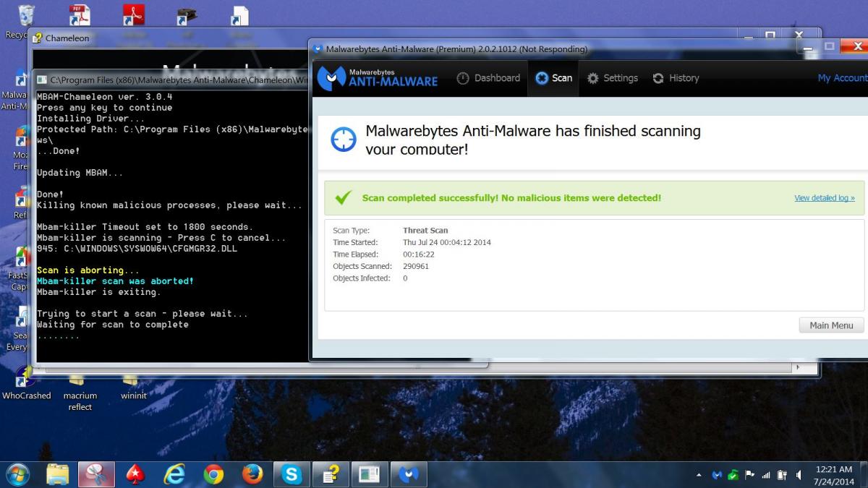Click the Chameleon help window title text
Image resolution: width=868 pixels, height=488 pixels.
point(67,38)
